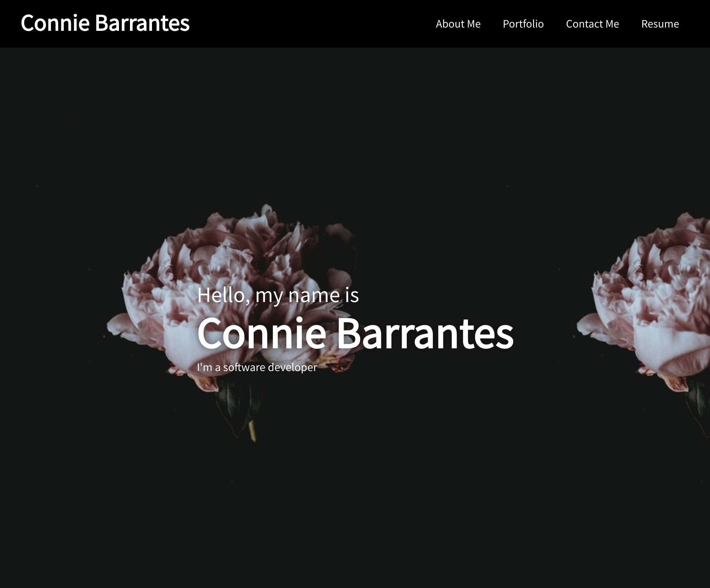Click the 'Hello, my name is' greeting text
Screen dimensions: 710x588
(278, 295)
